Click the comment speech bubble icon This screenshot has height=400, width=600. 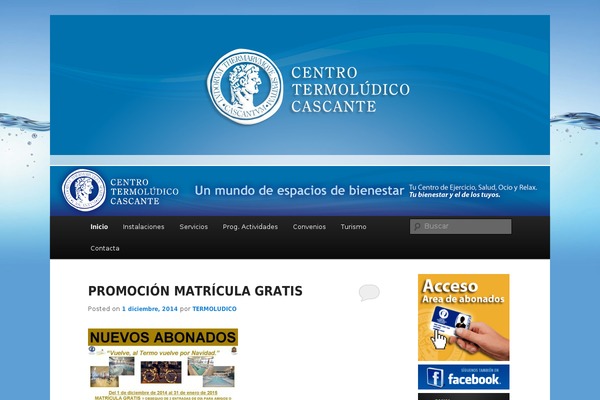pos(369,292)
